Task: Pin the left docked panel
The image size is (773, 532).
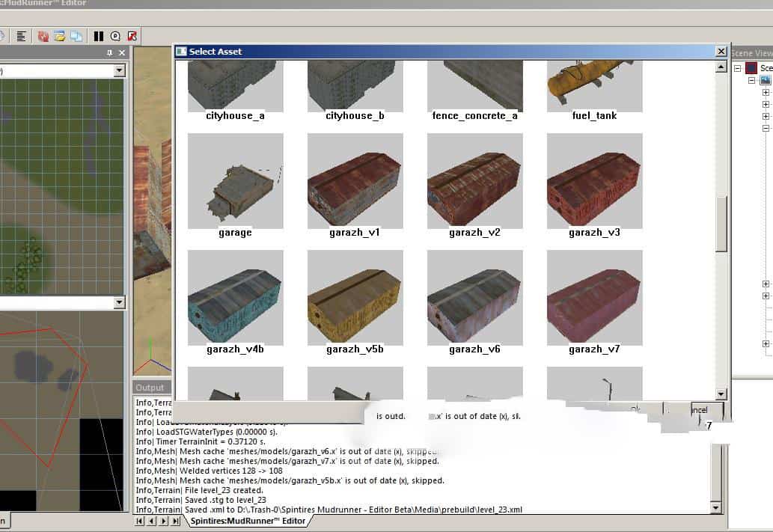Action: [110, 53]
